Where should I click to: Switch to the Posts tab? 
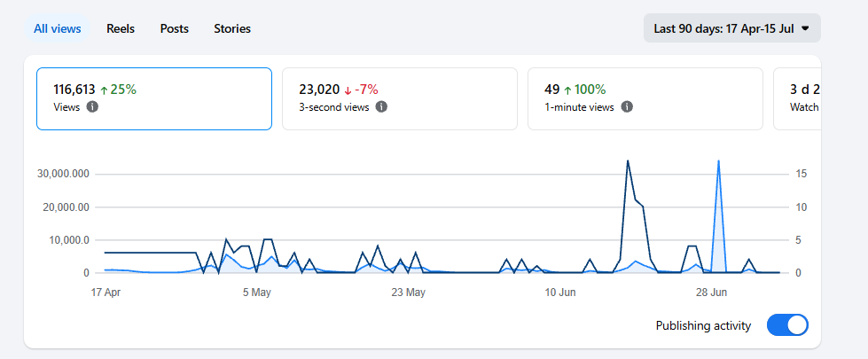[175, 28]
